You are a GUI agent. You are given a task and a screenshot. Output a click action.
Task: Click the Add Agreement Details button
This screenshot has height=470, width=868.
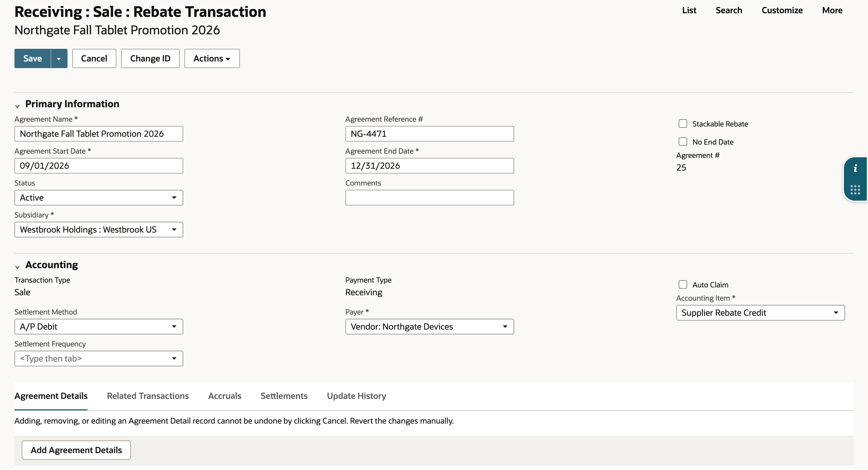76,450
